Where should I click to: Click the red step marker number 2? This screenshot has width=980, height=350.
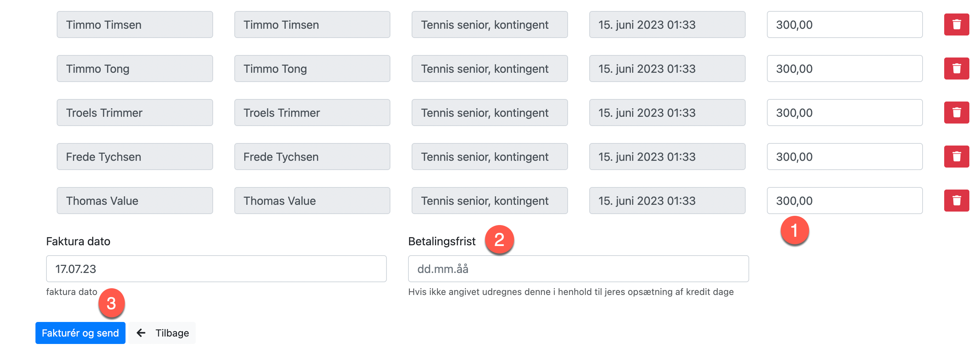point(499,240)
